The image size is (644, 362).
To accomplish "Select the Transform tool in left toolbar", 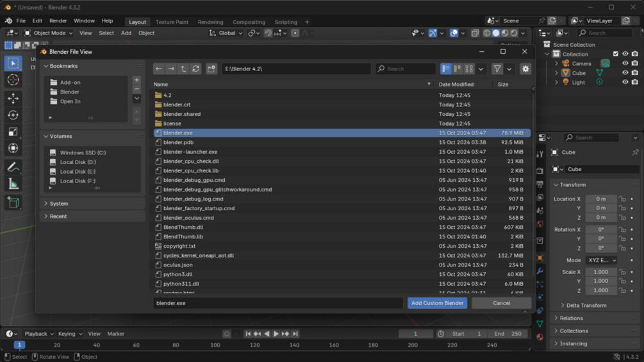I will point(13,148).
